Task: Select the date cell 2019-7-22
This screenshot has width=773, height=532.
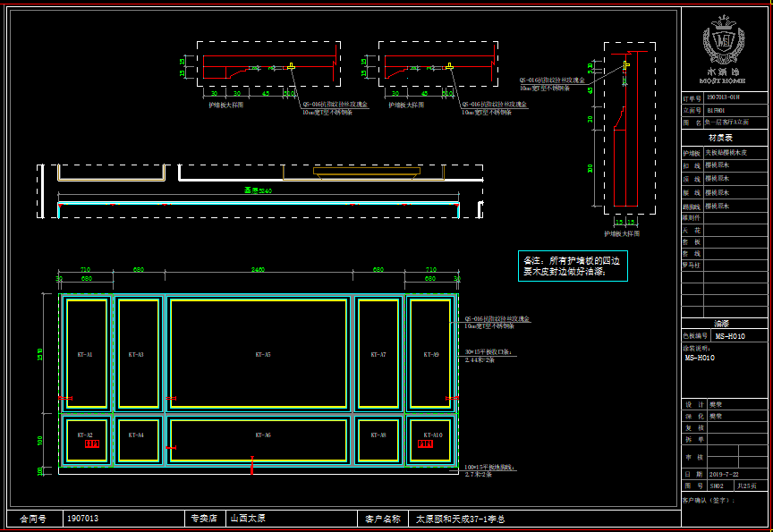Action: [x=724, y=474]
